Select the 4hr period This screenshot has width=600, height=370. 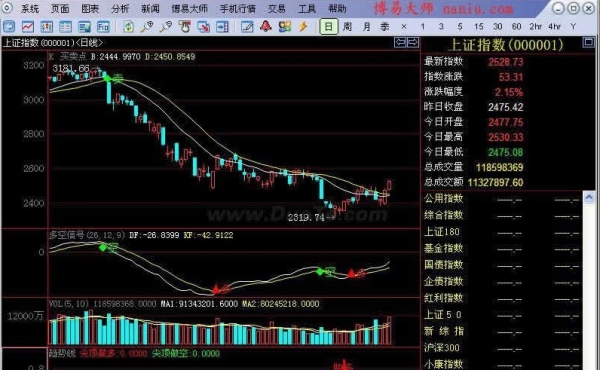(554, 26)
